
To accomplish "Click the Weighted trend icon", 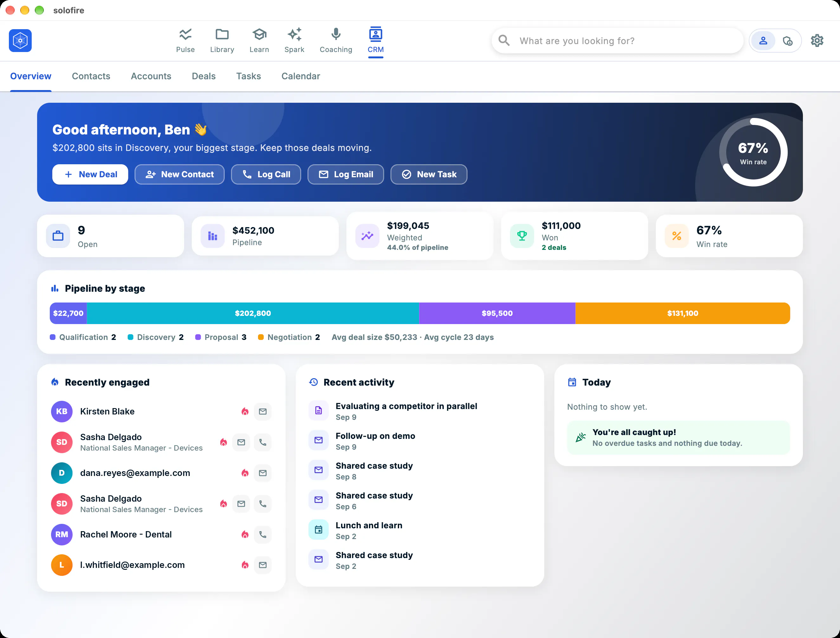I will coord(367,236).
